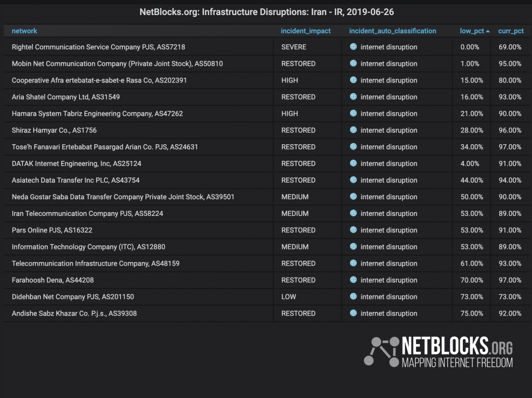Screen dimensions: 532x398
Task: Click the globe icon in the Hamara System row
Action: click(x=353, y=113)
